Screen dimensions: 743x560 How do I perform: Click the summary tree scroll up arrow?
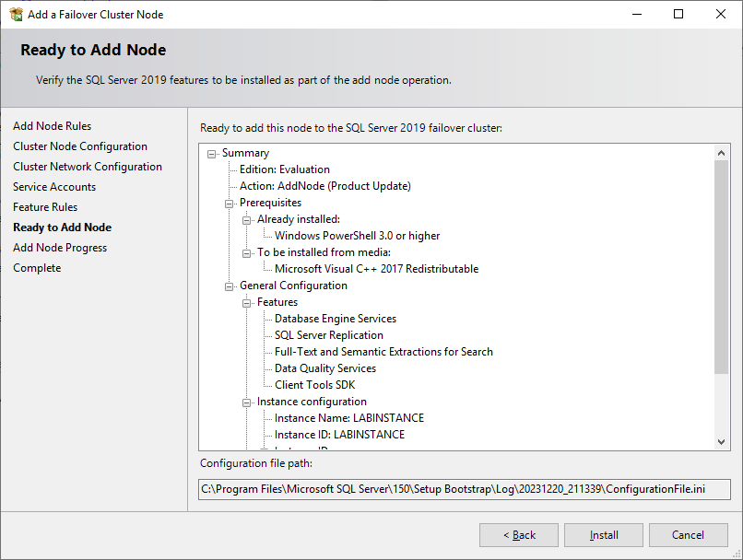click(x=721, y=152)
